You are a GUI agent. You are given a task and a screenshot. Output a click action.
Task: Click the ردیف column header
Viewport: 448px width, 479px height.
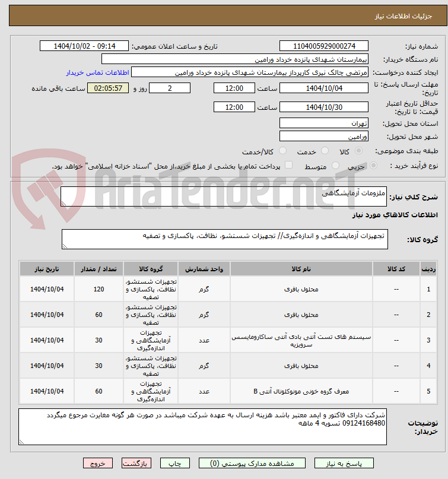pos(428,269)
